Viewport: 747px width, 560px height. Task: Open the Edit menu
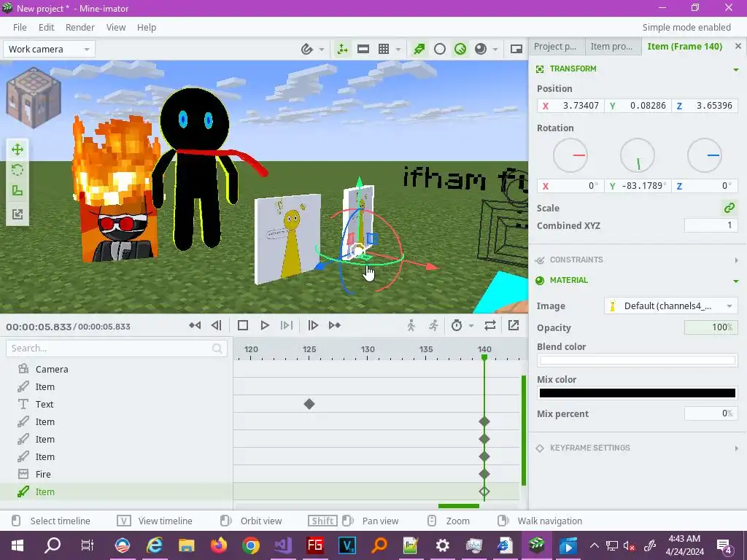tap(46, 27)
